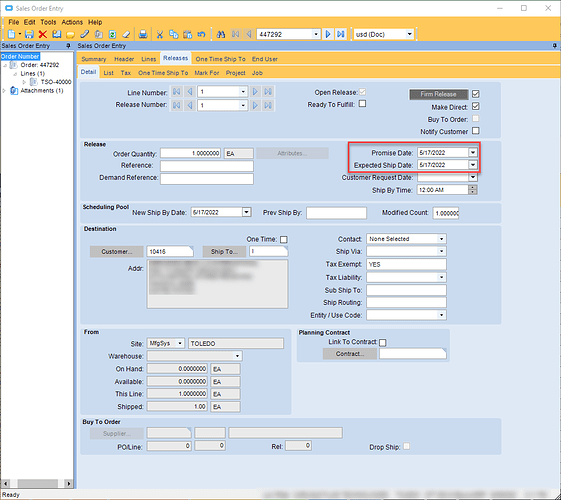Switch to the Lines tab
This screenshot has width=561, height=500.
(x=148, y=59)
